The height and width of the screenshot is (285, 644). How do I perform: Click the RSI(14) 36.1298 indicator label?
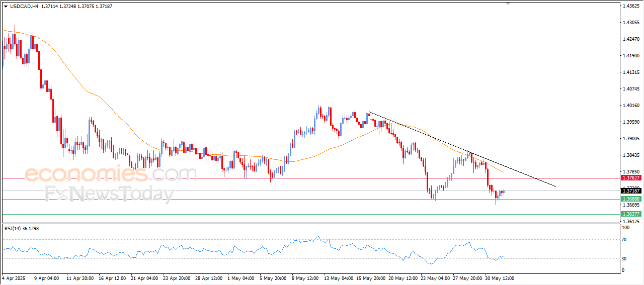coord(22,229)
